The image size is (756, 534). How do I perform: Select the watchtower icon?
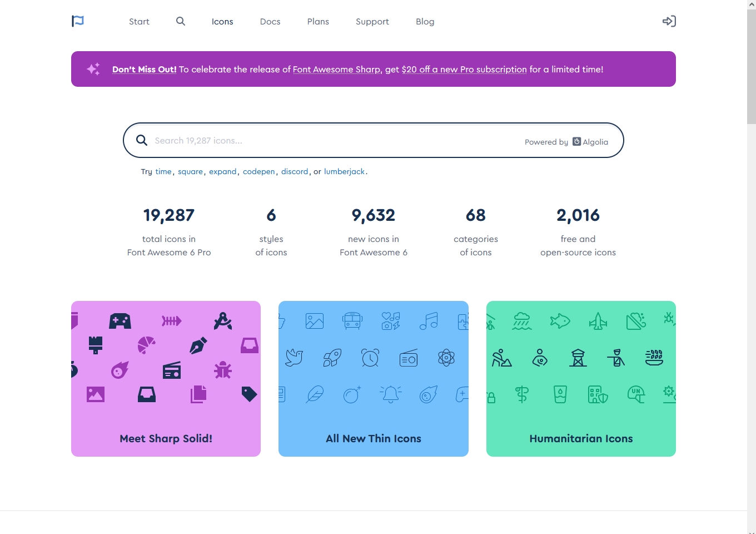tap(578, 358)
